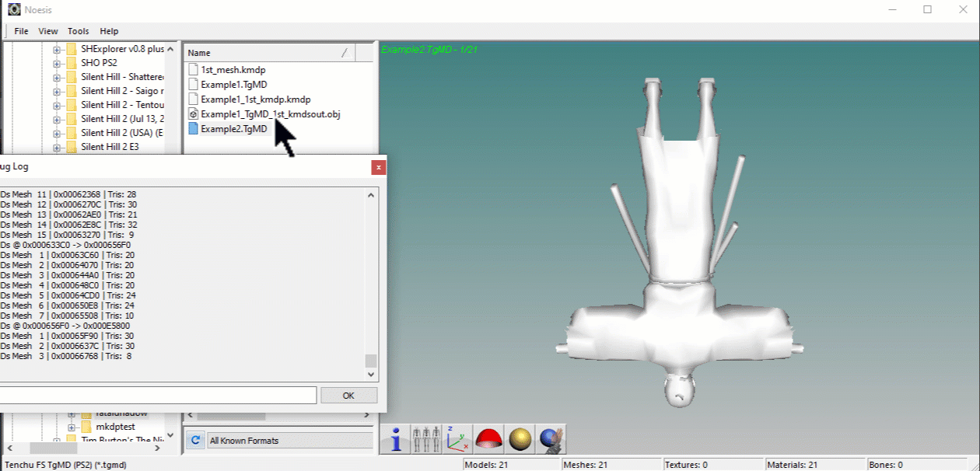Expand the Silent Hill - Shattered folder node
This screenshot has width=980, height=471.
tap(57, 77)
